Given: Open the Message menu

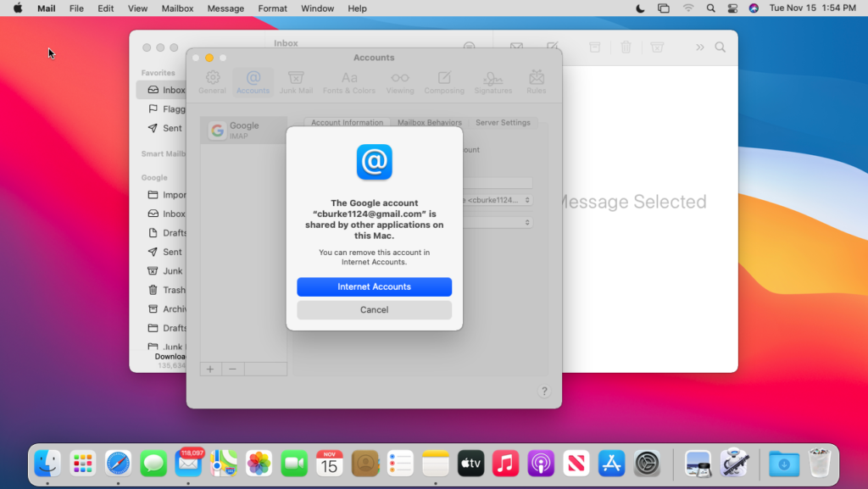Looking at the screenshot, I should coord(225,8).
